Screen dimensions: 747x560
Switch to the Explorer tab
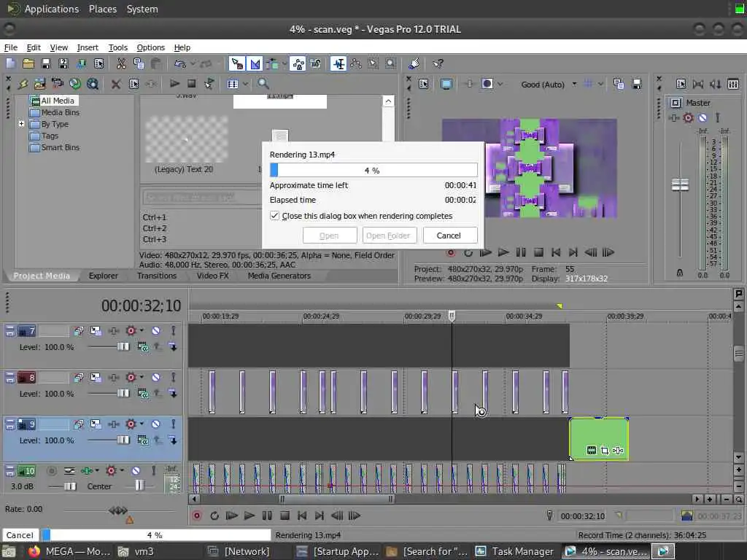click(x=103, y=276)
